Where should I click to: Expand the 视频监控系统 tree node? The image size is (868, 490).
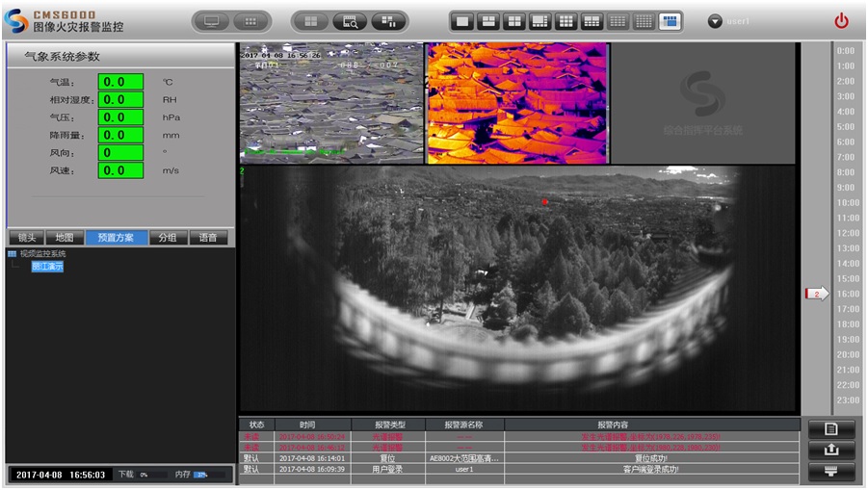tap(13, 254)
